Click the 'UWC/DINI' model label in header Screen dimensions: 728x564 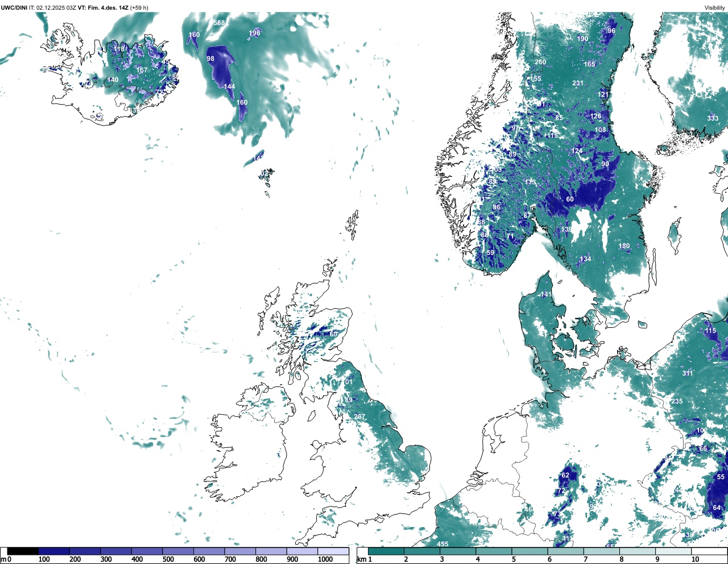(x=14, y=7)
